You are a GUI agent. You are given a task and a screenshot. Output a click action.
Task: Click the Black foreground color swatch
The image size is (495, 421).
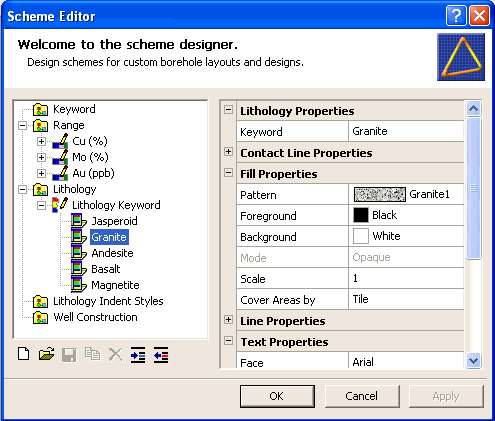pyautogui.click(x=361, y=215)
